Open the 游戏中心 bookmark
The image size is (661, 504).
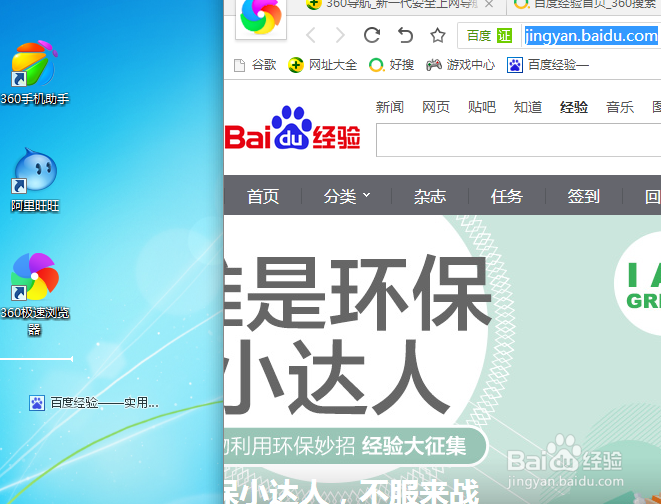pyautogui.click(x=460, y=65)
